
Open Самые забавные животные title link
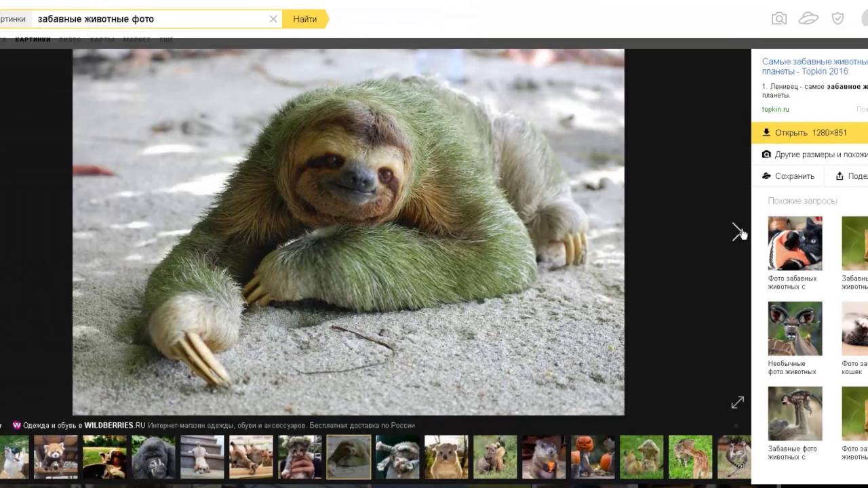[814, 66]
